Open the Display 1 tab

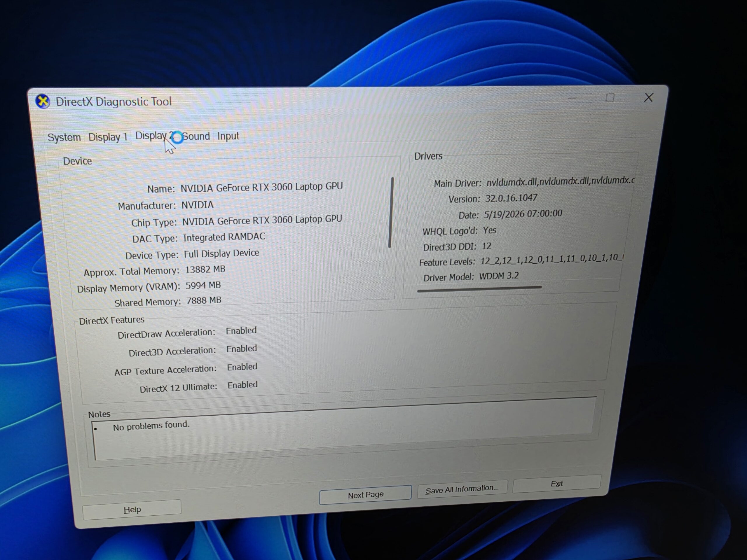pos(108,137)
